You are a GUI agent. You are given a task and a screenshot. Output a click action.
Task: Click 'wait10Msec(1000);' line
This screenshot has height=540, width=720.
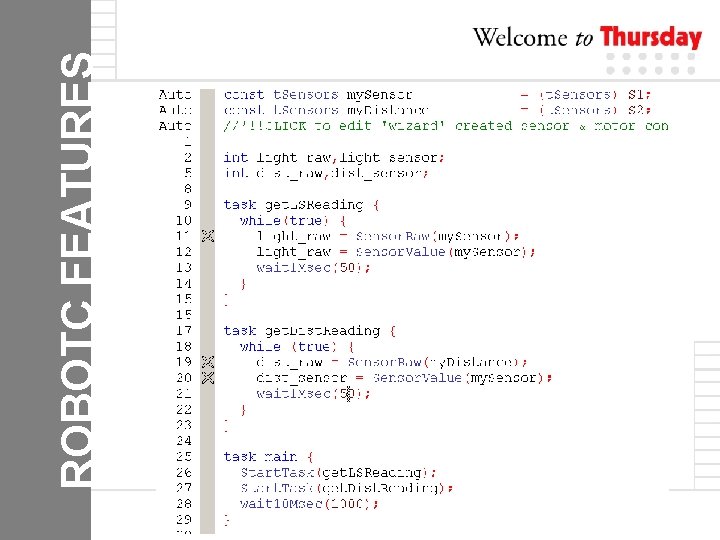coord(309,504)
